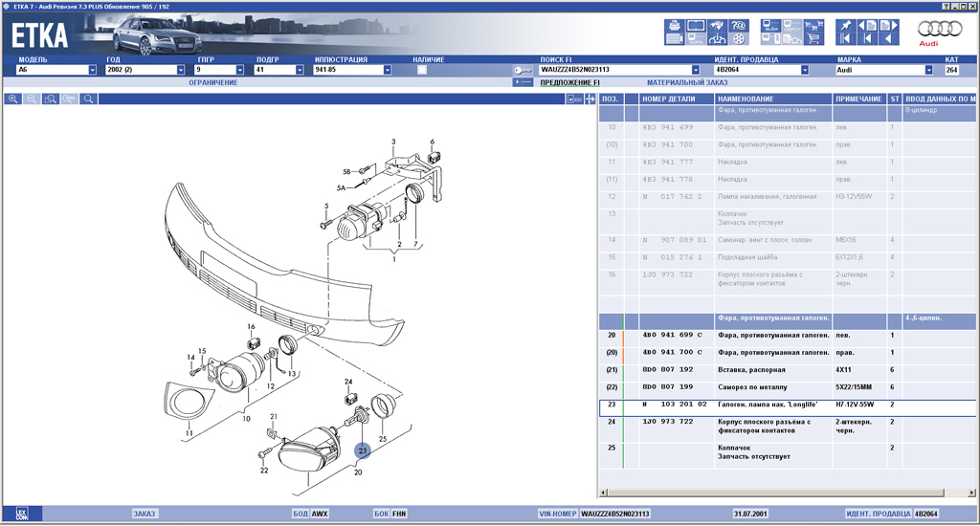
Task: Click greyed part number 4B3 941 777
Action: pos(667,163)
